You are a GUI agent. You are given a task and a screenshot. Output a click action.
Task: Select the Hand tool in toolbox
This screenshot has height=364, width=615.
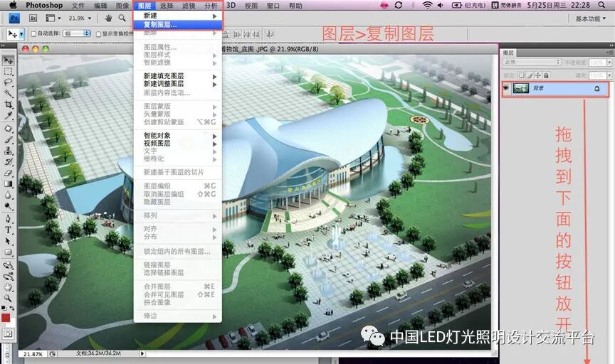tap(9, 288)
